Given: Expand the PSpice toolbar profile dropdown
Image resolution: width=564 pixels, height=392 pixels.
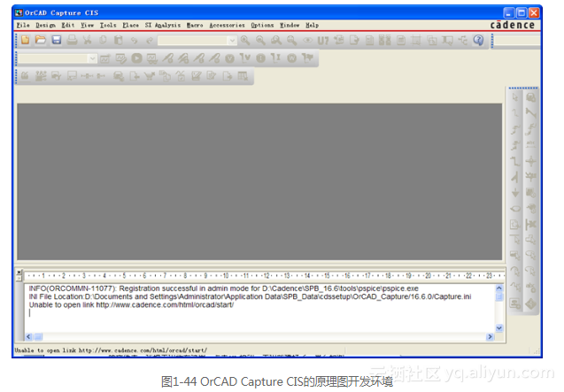Looking at the screenshot, I should 93,58.
